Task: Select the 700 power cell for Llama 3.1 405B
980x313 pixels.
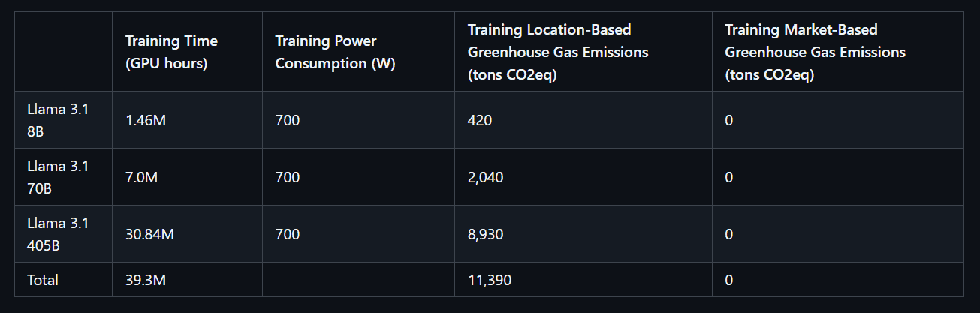Action: (x=288, y=234)
